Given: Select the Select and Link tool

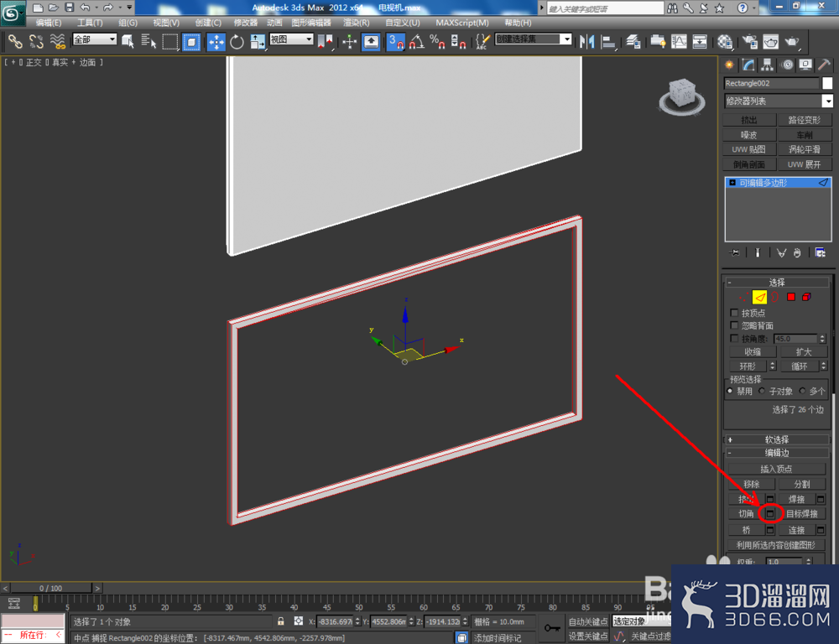Looking at the screenshot, I should 15,41.
